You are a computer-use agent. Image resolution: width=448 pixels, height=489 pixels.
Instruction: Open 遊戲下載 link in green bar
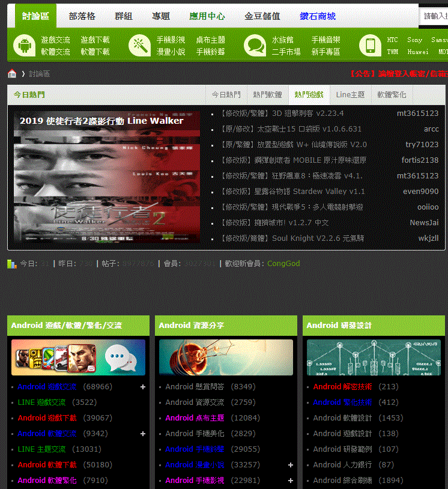(x=95, y=40)
